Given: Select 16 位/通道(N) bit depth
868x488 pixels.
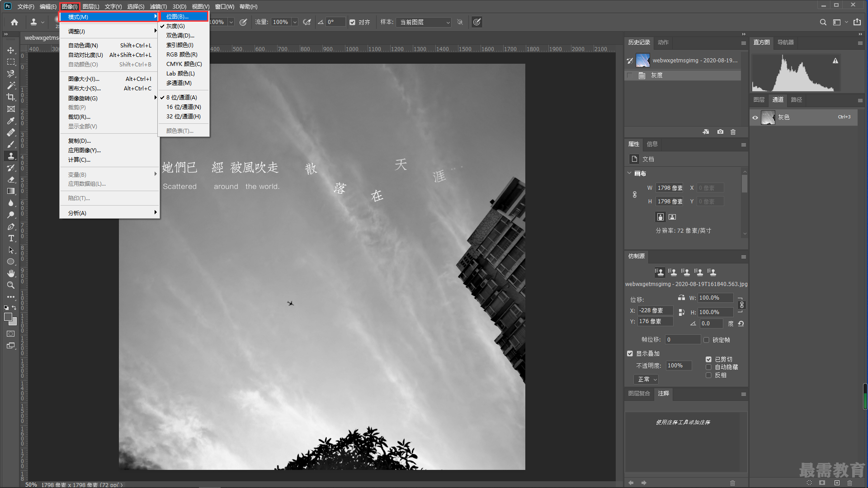Looking at the screenshot, I should pos(184,107).
